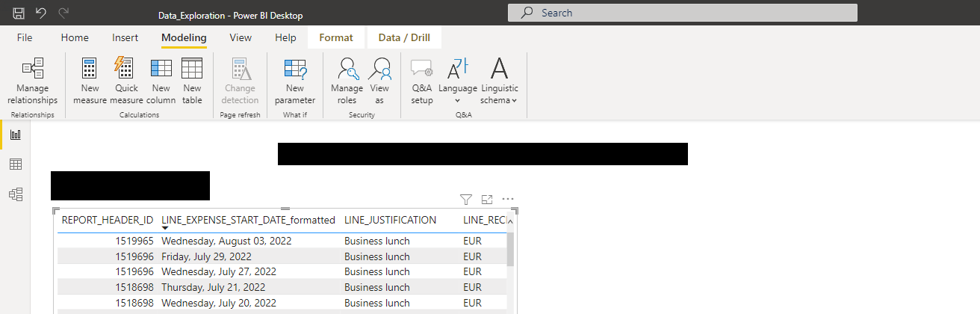Open the File menu
This screenshot has height=314, width=980.
pos(25,37)
